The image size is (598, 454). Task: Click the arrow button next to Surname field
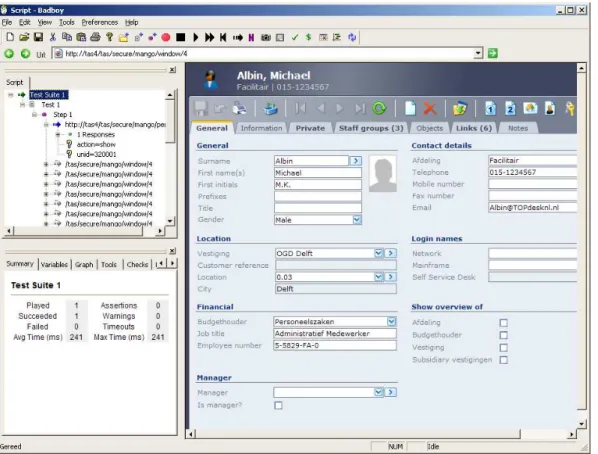coord(356,161)
